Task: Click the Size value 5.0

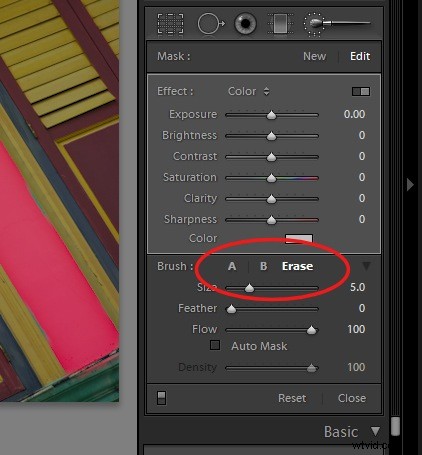Action: click(357, 287)
